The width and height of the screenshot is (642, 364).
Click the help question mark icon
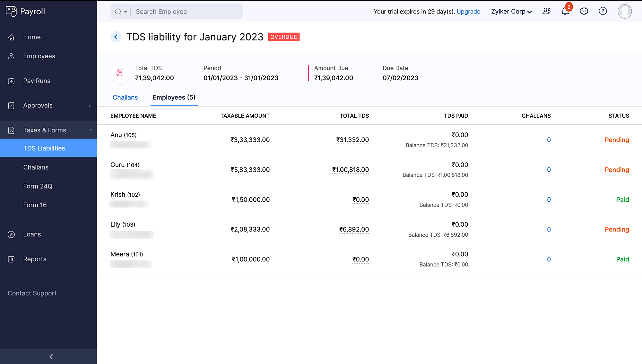coord(603,11)
